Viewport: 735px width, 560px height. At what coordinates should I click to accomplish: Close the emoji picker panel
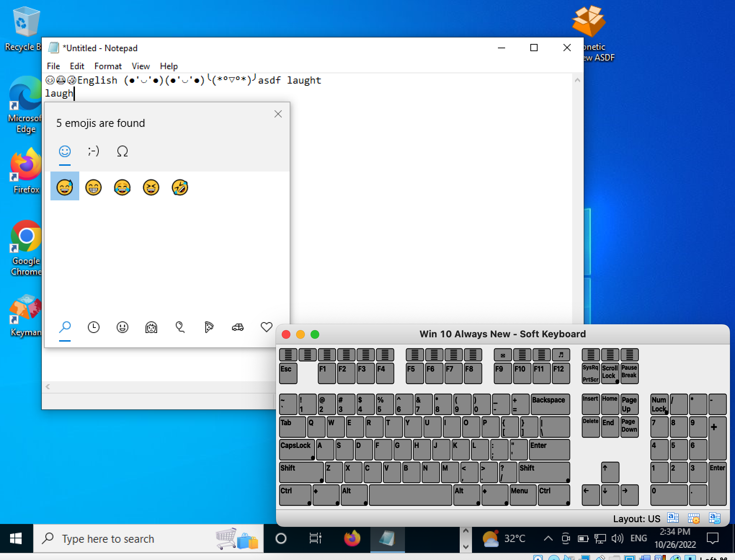click(278, 114)
